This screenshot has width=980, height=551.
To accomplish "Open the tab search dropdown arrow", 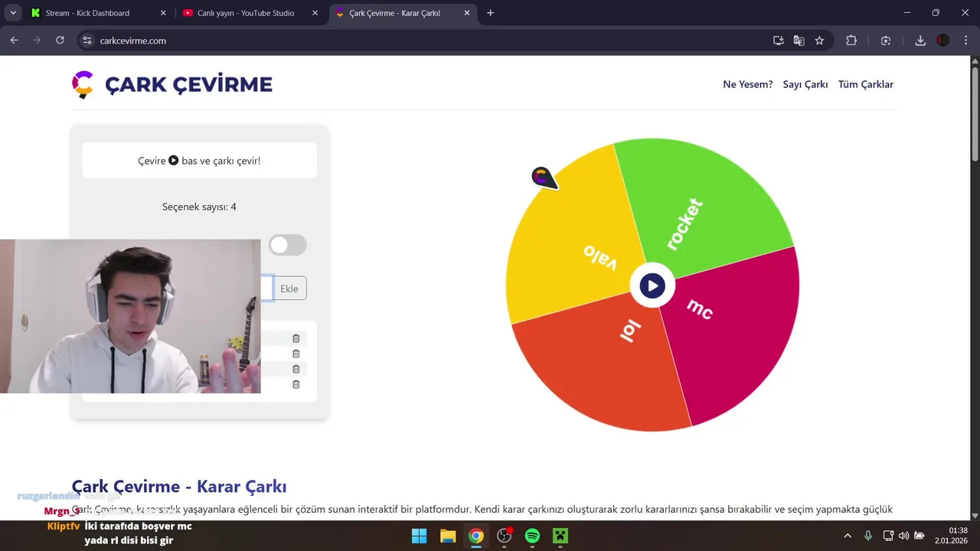I will (x=12, y=13).
